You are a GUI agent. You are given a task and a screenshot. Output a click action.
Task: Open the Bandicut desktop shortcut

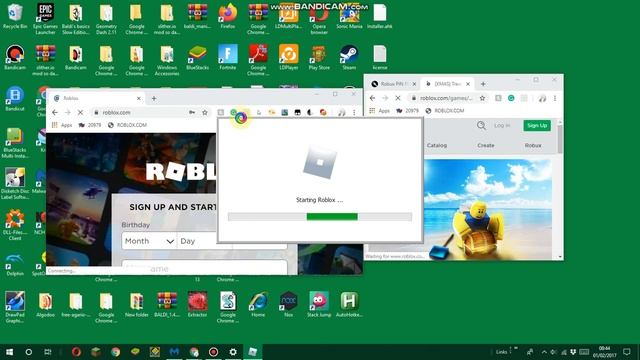pyautogui.click(x=15, y=99)
